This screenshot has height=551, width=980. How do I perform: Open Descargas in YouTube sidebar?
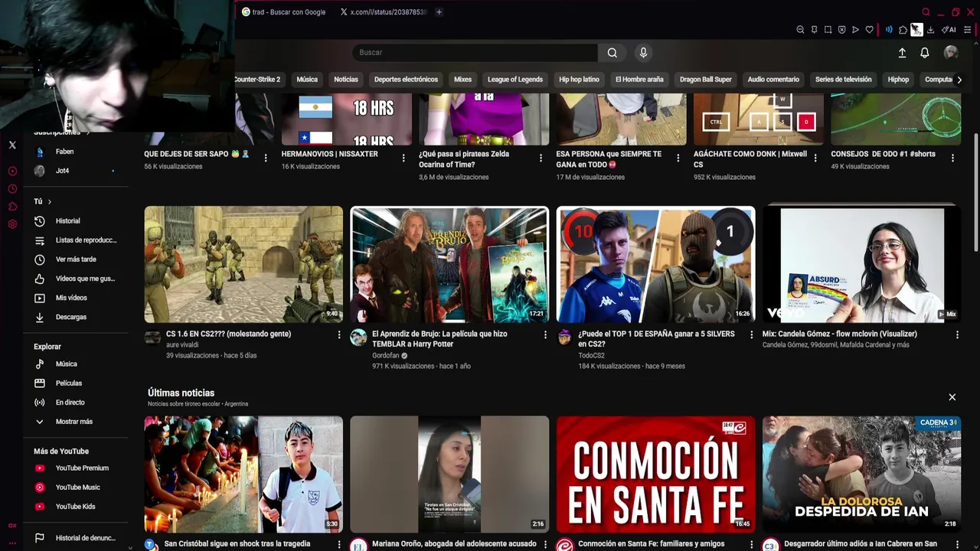[x=77, y=317]
